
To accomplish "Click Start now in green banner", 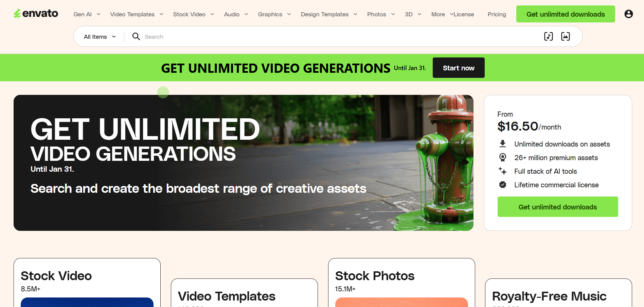I will click(x=459, y=68).
